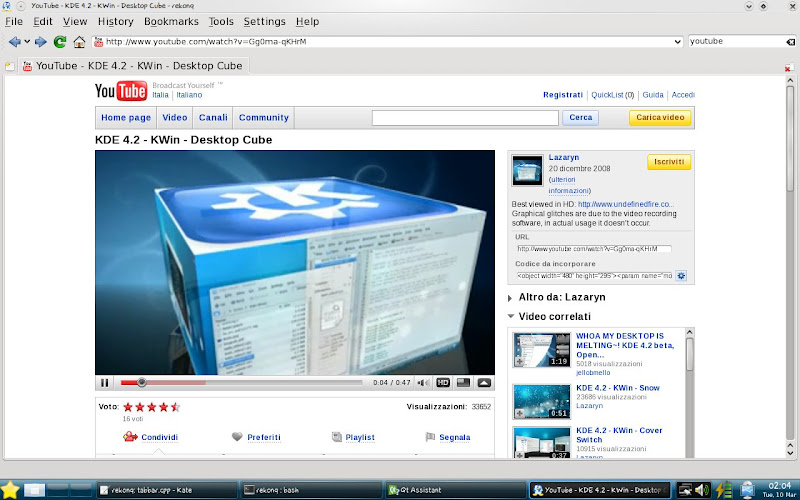Open the Edit menu
This screenshot has width=800, height=500.
[43, 21]
